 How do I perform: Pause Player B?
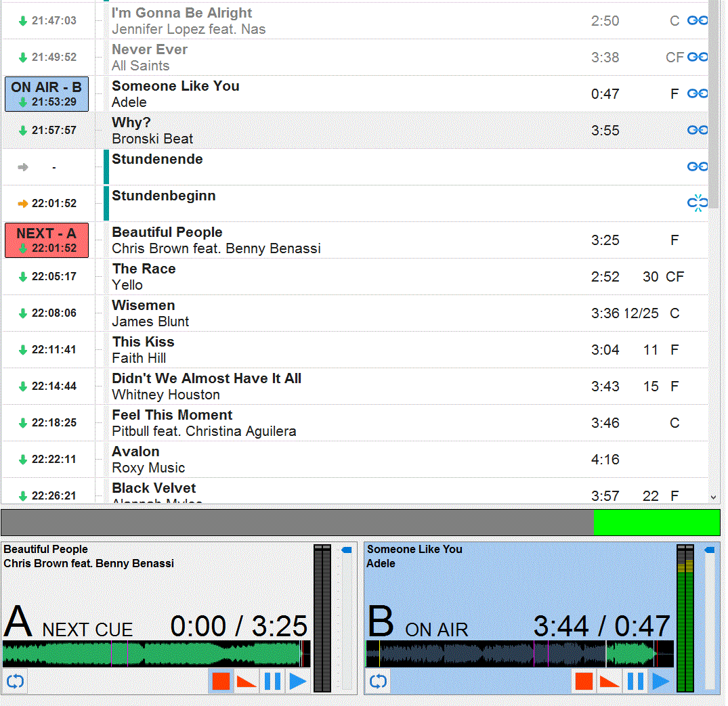tap(635, 681)
